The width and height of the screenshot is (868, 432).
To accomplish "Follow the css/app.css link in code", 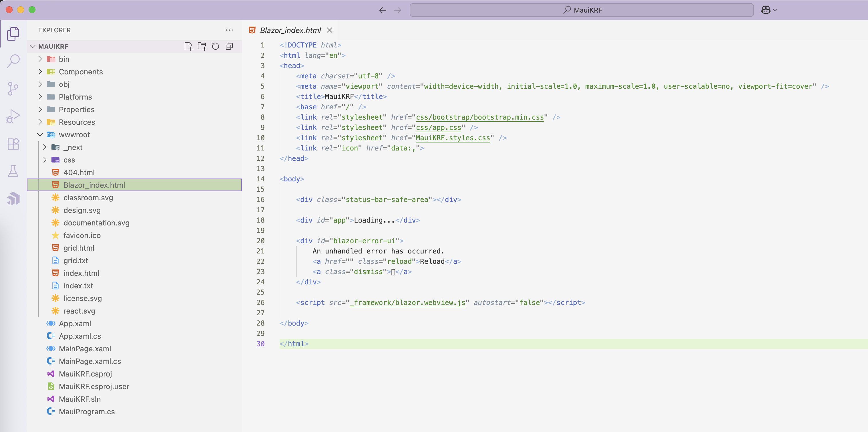I will (438, 128).
